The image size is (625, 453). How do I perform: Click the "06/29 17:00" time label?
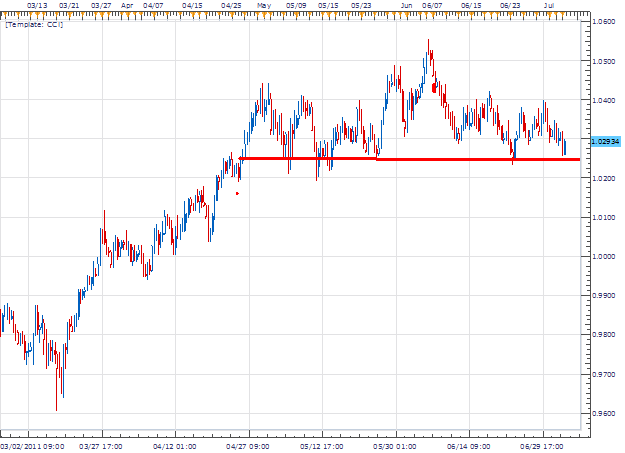click(542, 446)
